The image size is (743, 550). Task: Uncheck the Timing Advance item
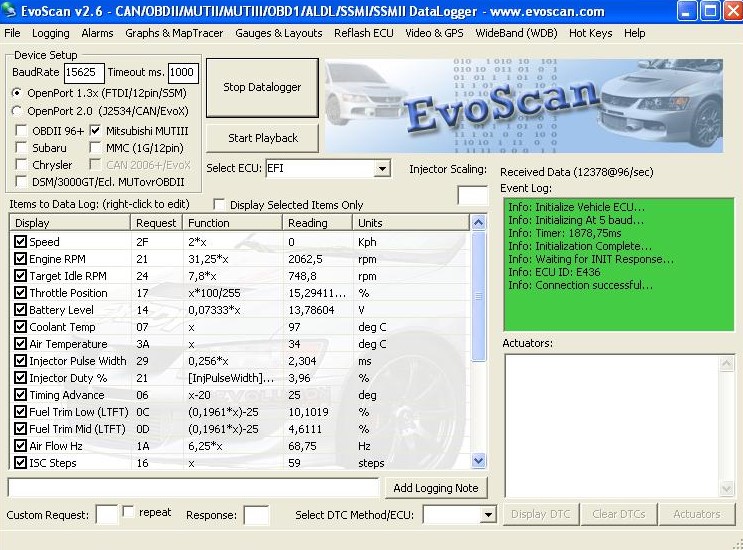coord(20,395)
